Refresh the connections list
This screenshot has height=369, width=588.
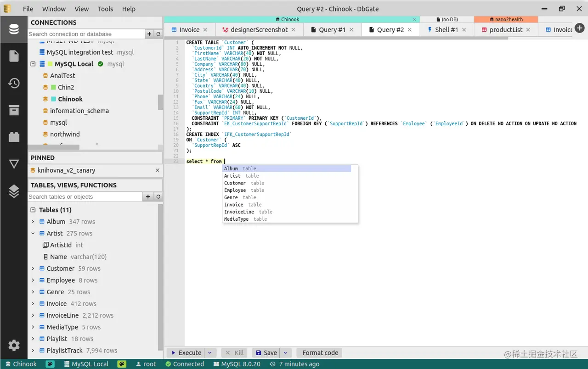pos(158,34)
